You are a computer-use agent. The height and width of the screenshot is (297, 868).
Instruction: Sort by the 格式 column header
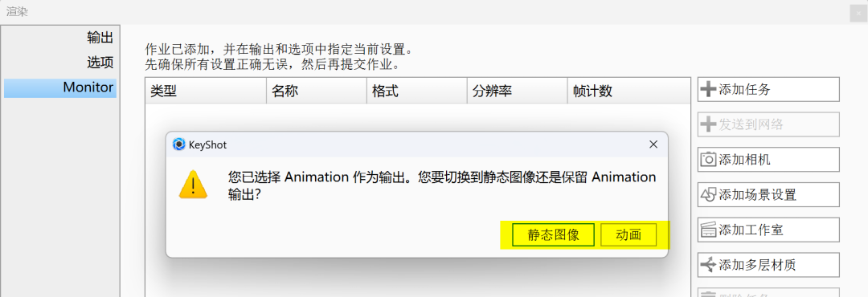click(417, 92)
